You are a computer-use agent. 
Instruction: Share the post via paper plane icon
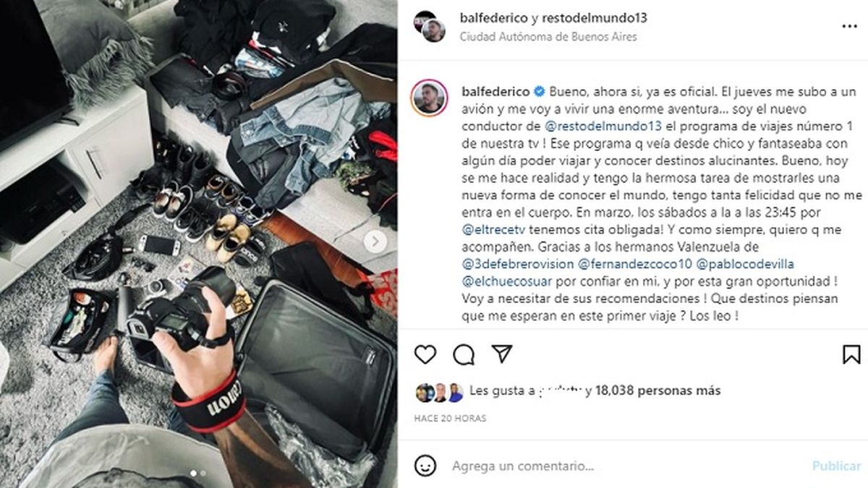[x=502, y=354]
